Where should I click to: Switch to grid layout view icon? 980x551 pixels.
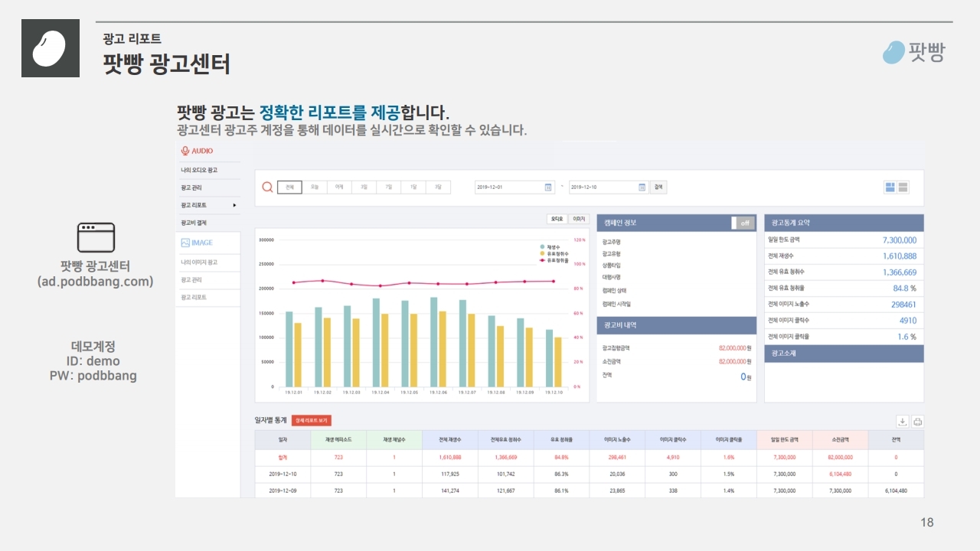890,187
